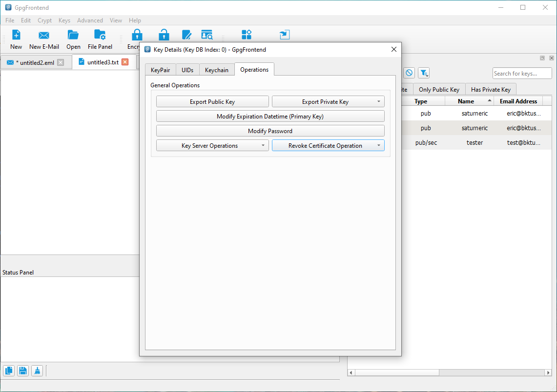Close the untitled3.txt tab with red X
557x392 pixels.
pyautogui.click(x=125, y=62)
